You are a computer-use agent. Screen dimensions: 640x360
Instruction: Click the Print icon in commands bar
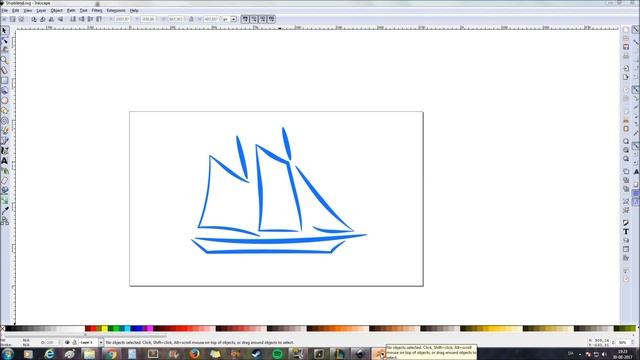coord(626,56)
